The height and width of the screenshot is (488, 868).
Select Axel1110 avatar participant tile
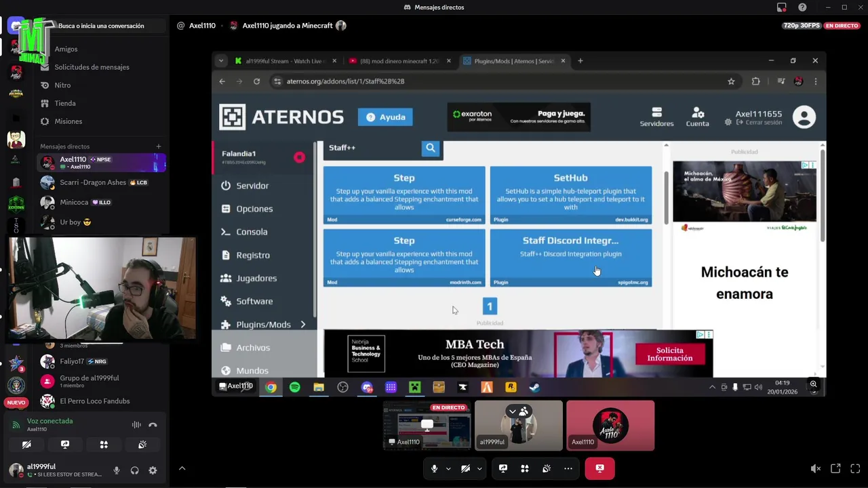(610, 426)
